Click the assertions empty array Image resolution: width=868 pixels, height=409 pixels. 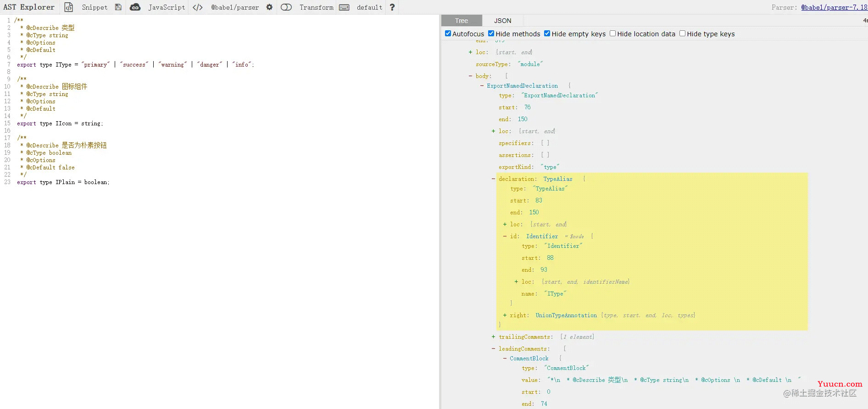(545, 155)
